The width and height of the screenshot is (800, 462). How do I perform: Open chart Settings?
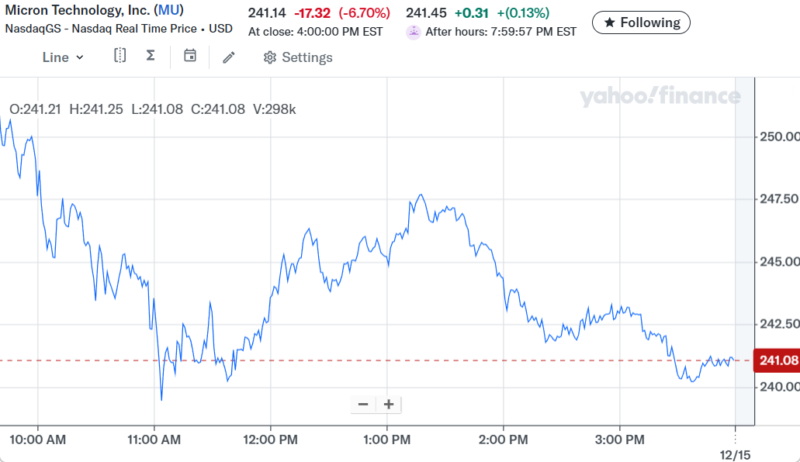[x=297, y=57]
